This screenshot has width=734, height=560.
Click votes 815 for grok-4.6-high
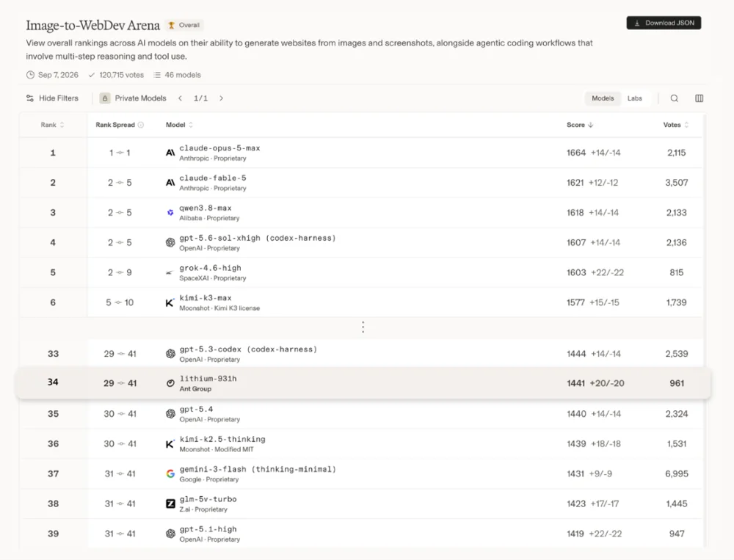click(x=677, y=272)
